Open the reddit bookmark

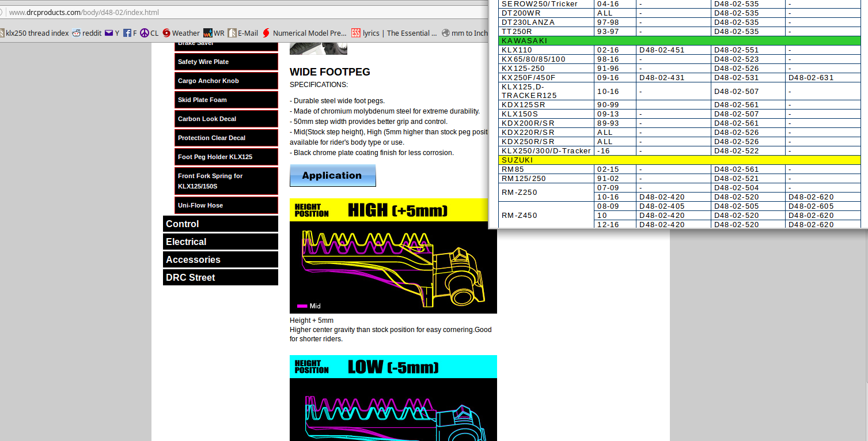point(87,33)
